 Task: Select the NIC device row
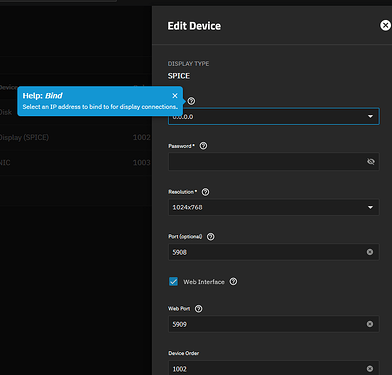pyautogui.click(x=76, y=163)
